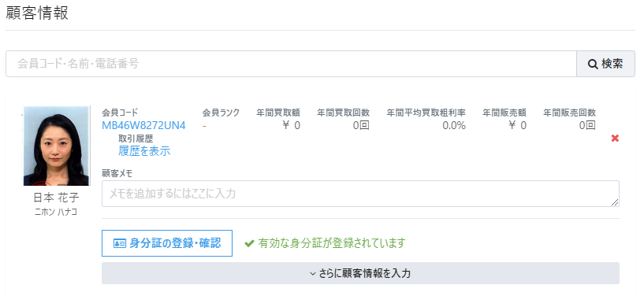Screen dimensions: 644x296
Task: Click the green checkmark beside 有効な身分証
Action: 249,243
